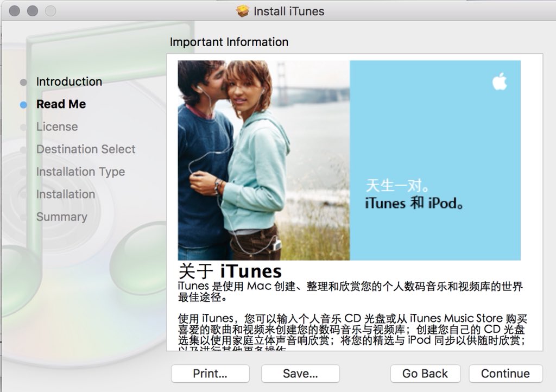Click the package icon in title bar
Viewport: 556px width, 392px height.
point(243,11)
